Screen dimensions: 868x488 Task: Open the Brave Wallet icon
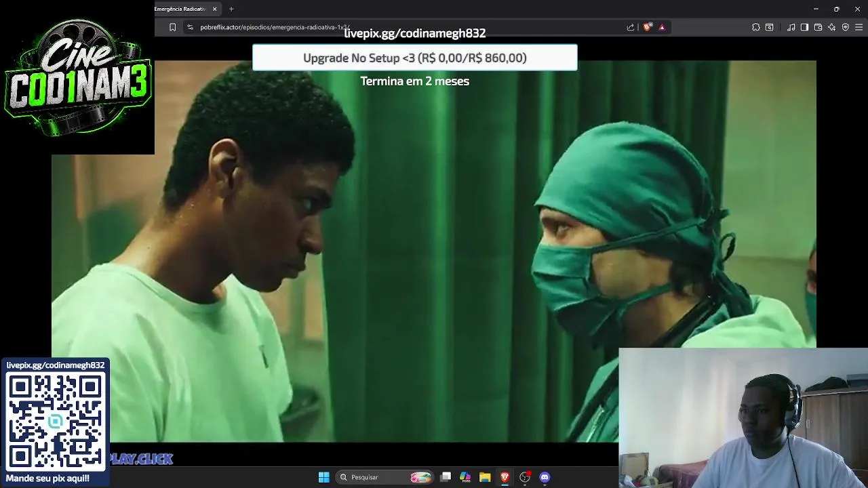click(818, 27)
